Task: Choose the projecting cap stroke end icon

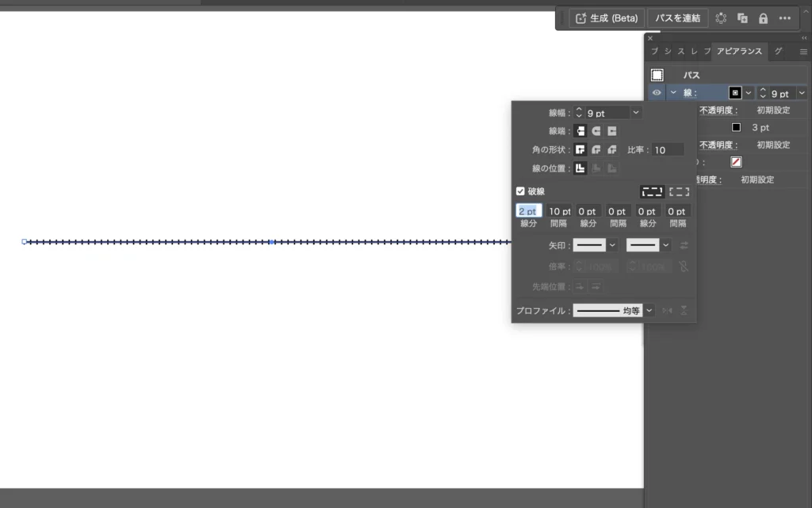Action: tap(611, 131)
